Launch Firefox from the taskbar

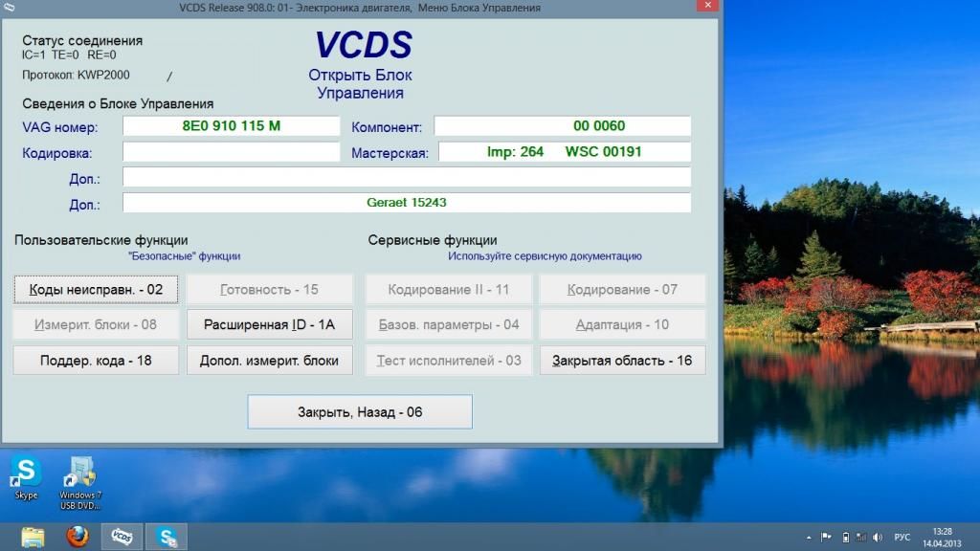[78, 537]
